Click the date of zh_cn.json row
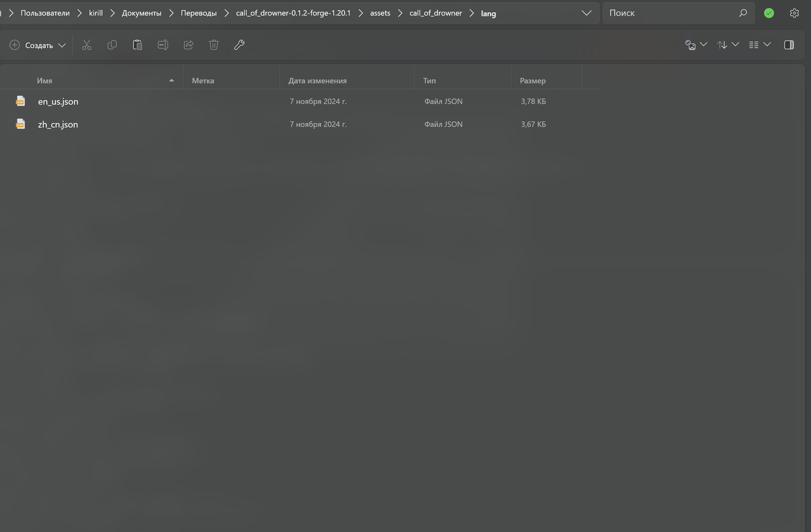 click(x=318, y=124)
